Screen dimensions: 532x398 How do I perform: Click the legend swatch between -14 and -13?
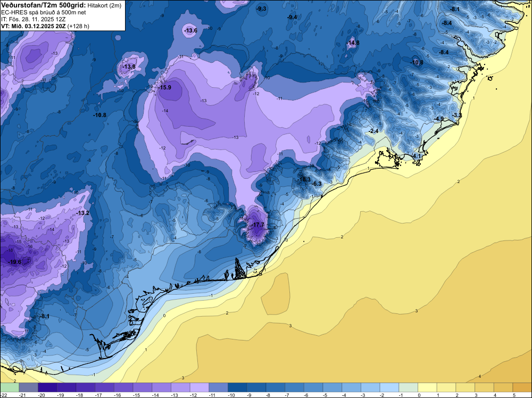(x=162, y=387)
